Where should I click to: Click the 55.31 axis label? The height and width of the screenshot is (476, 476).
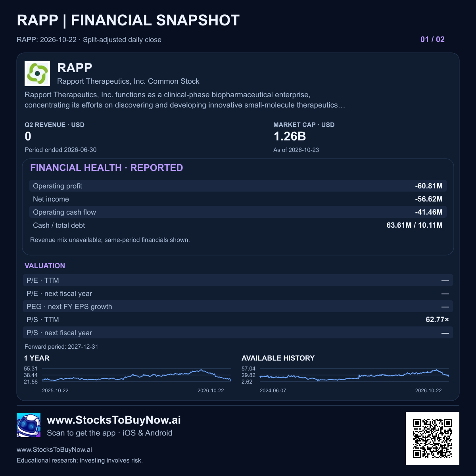[x=31, y=369]
